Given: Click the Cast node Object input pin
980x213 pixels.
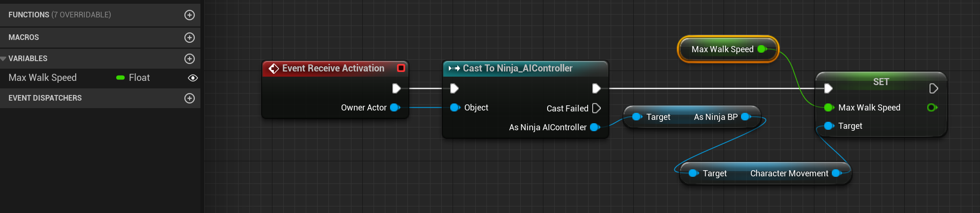Looking at the screenshot, I should pyautogui.click(x=454, y=108).
